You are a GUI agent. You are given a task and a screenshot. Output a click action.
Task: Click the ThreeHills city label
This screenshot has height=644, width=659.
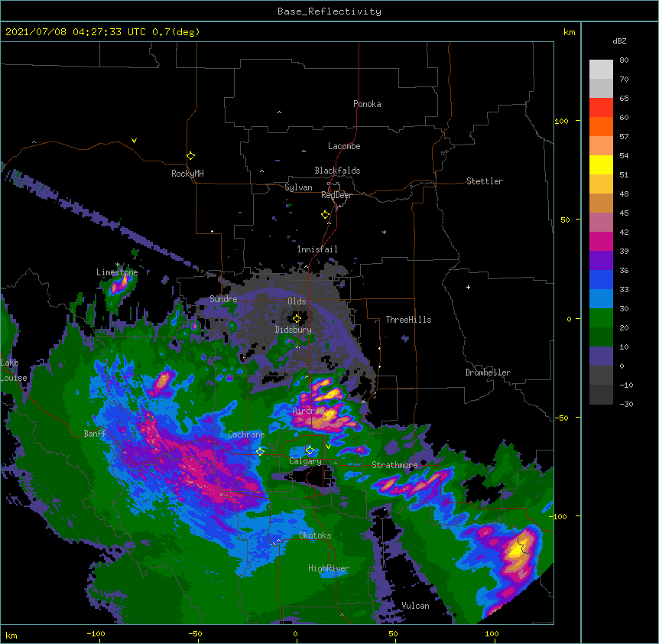click(408, 320)
